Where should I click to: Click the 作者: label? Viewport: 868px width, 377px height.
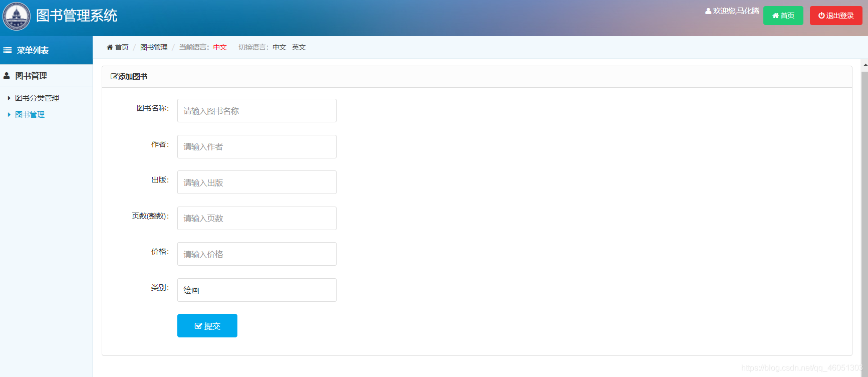161,144
